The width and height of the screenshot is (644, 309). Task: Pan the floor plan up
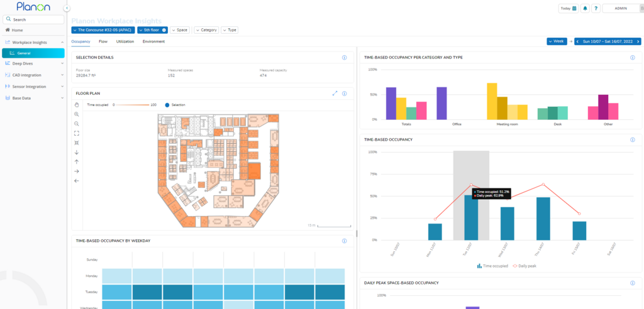(76, 161)
